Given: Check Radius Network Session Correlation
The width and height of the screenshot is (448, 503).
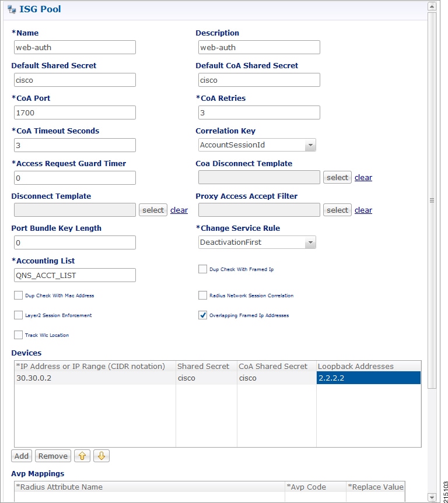Looking at the screenshot, I should (x=202, y=295).
